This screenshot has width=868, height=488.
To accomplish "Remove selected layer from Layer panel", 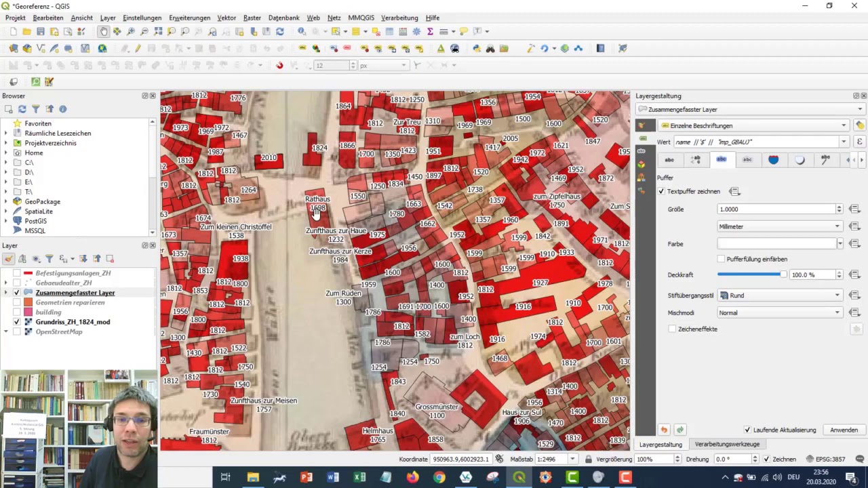I will pyautogui.click(x=110, y=258).
